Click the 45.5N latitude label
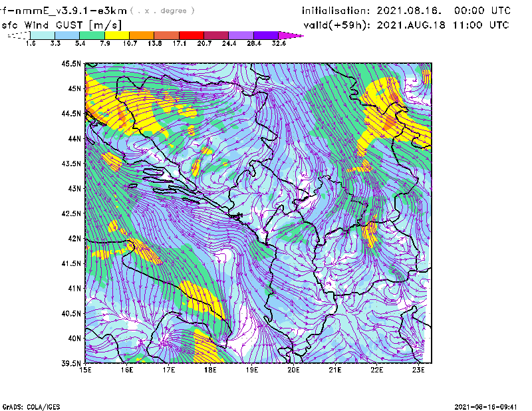This screenshot has height=411, width=532. click(x=71, y=63)
